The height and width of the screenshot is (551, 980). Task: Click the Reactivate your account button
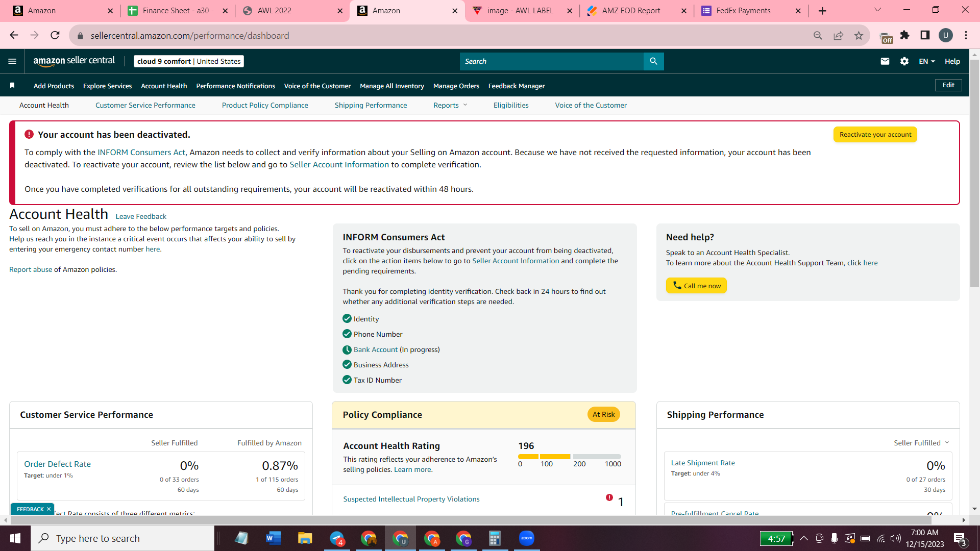[875, 135]
